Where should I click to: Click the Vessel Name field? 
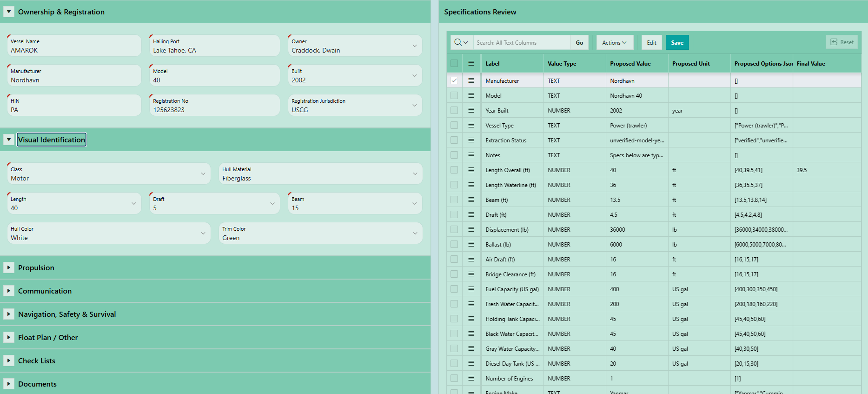[74, 46]
